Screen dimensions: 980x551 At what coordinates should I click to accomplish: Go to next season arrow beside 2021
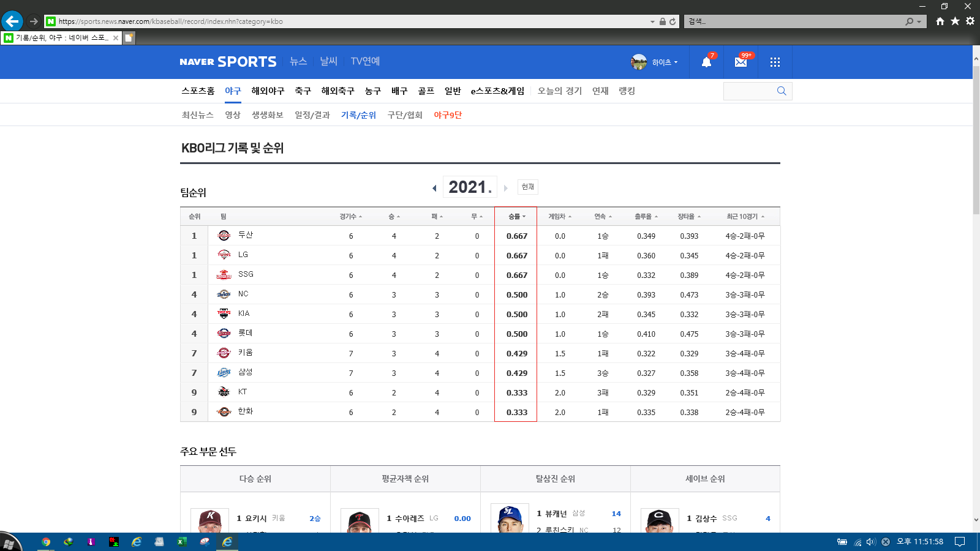[x=506, y=188]
